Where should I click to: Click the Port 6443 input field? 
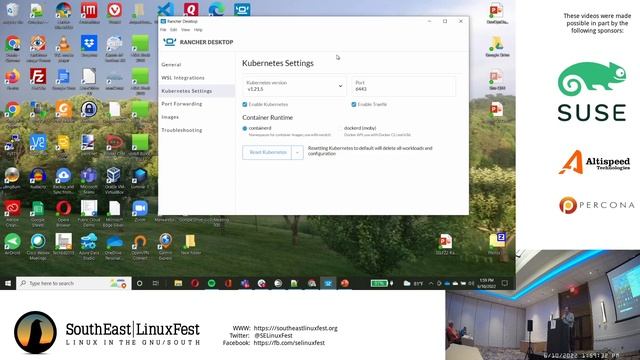point(403,86)
